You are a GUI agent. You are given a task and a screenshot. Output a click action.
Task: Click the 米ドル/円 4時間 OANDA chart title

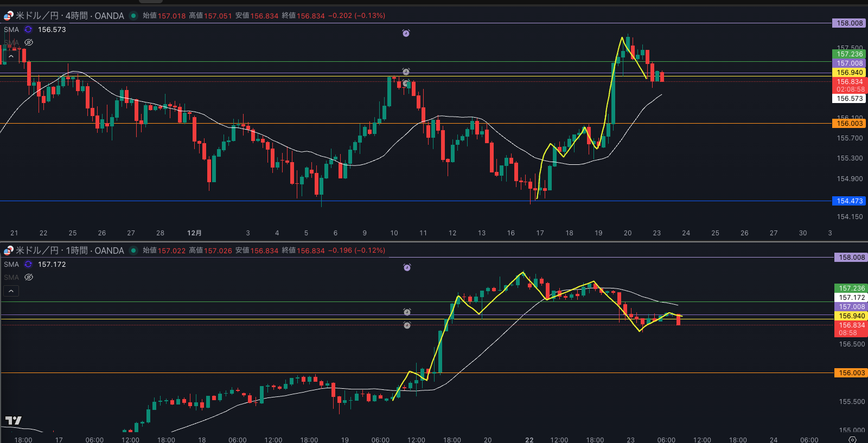click(x=69, y=16)
